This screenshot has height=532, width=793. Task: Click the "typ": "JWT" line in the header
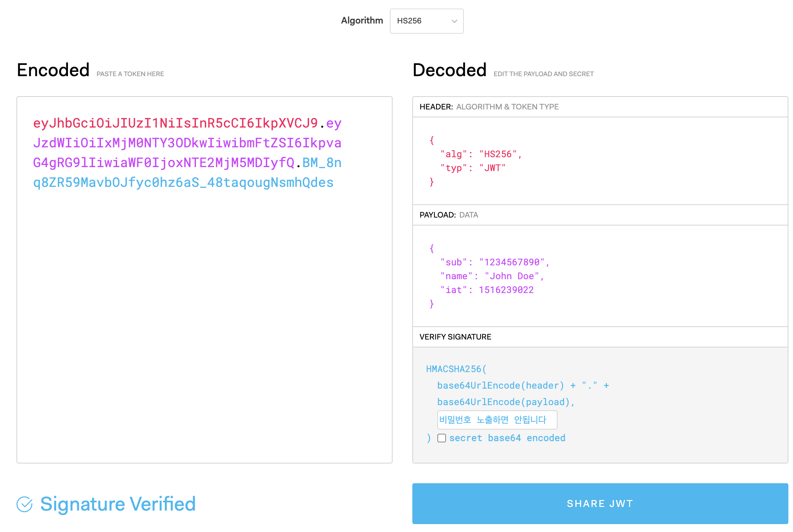pos(473,168)
